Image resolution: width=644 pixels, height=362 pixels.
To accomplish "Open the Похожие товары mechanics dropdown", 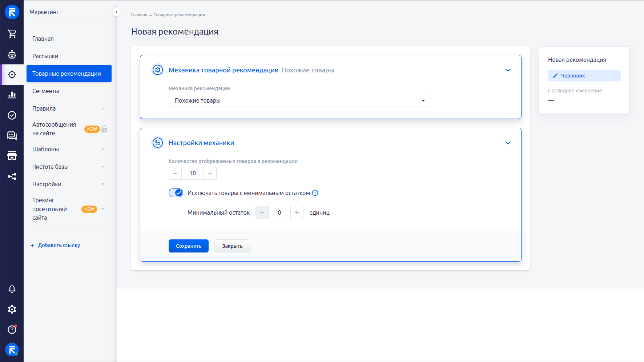I will (x=299, y=100).
